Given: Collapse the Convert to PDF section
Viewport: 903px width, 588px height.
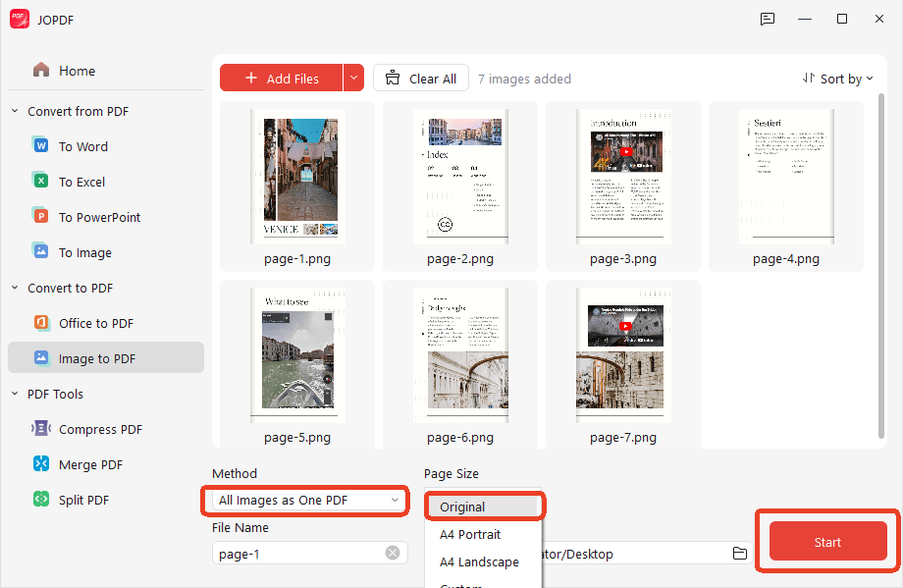Looking at the screenshot, I should click(x=15, y=288).
